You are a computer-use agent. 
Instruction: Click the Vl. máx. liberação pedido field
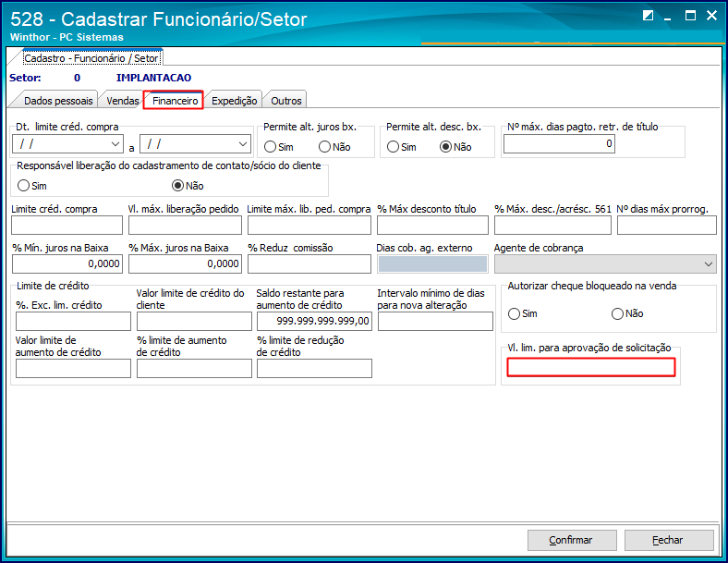186,226
